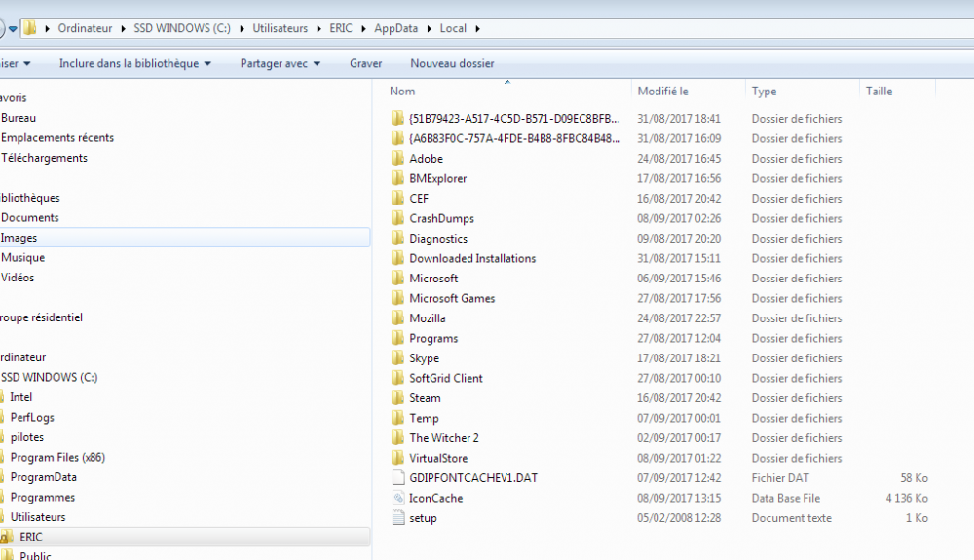Viewport: 974px width, 560px height.
Task: Click The Witcher 2 folder icon
Action: (x=397, y=437)
